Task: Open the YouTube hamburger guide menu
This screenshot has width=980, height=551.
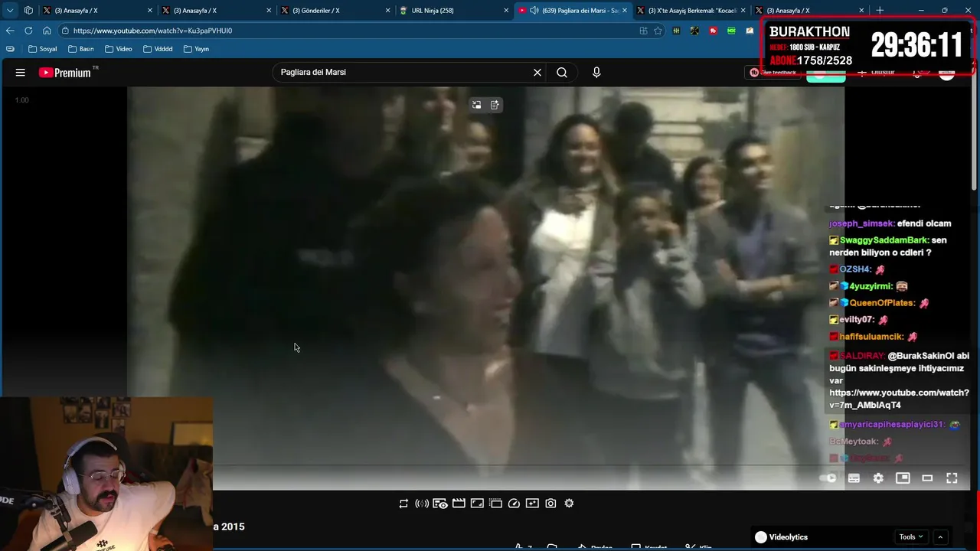Action: [21, 73]
